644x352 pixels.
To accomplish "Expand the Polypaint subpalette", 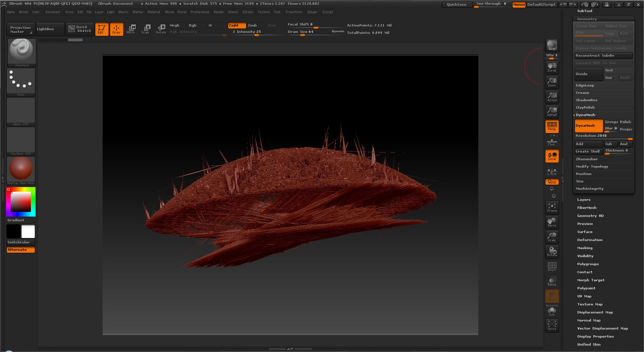I will [x=586, y=288].
